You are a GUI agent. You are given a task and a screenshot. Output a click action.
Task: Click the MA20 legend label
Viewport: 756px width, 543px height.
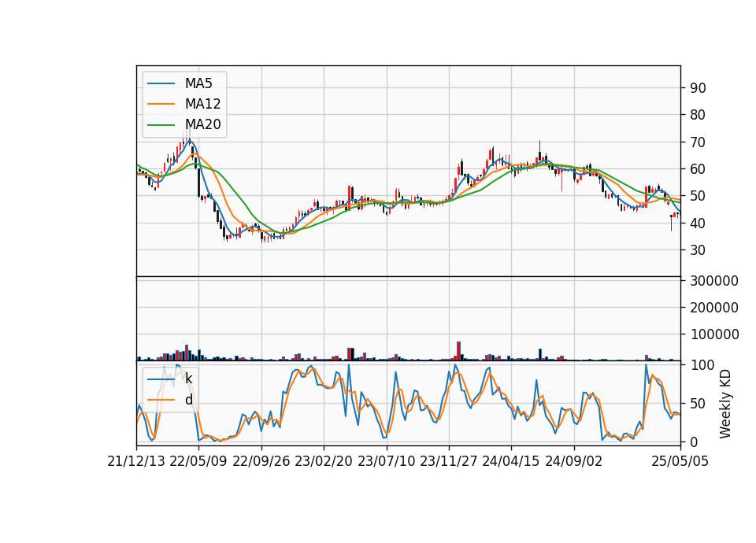[x=202, y=125]
